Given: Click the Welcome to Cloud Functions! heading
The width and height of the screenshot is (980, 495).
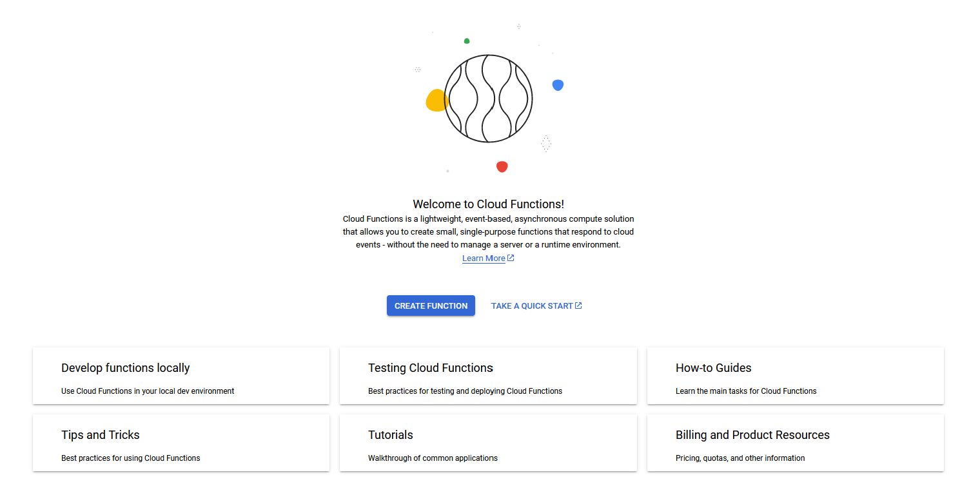Looking at the screenshot, I should (x=488, y=204).
